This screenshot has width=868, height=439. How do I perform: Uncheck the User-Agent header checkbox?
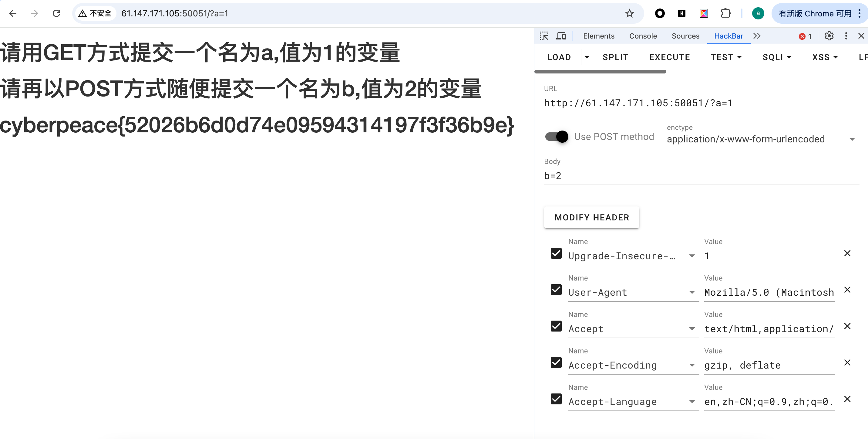pos(556,290)
